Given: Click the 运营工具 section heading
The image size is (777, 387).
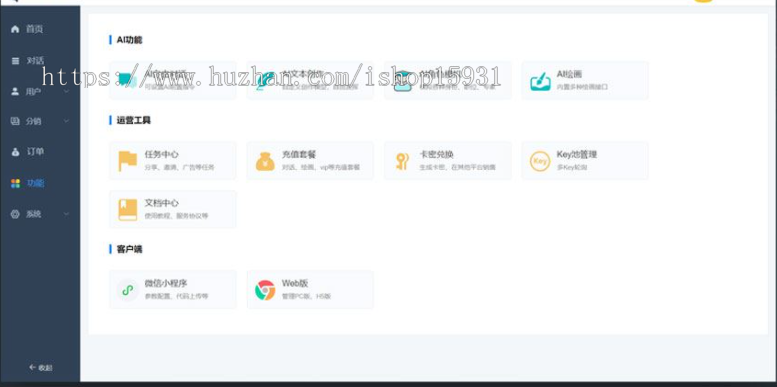Looking at the screenshot, I should coord(133,120).
